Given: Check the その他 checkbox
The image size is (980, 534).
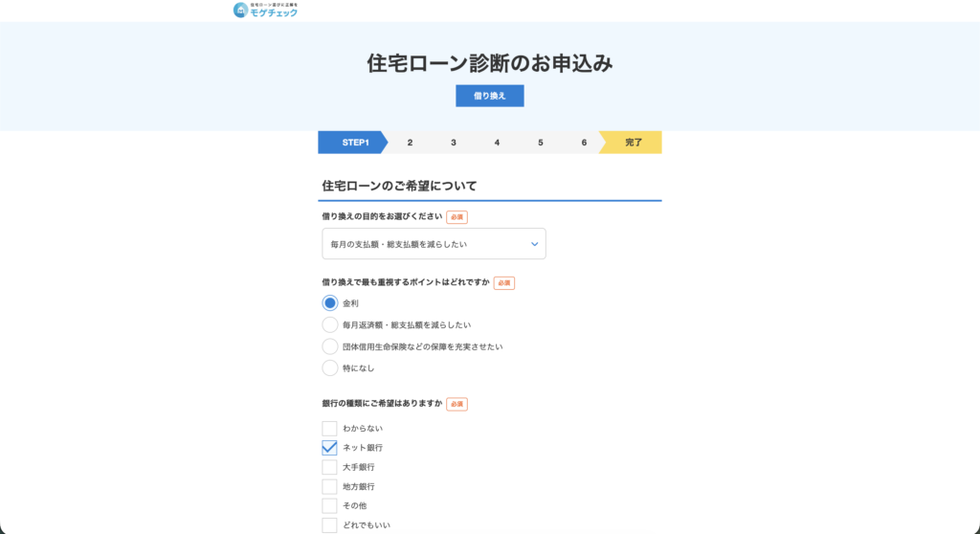Looking at the screenshot, I should point(330,505).
